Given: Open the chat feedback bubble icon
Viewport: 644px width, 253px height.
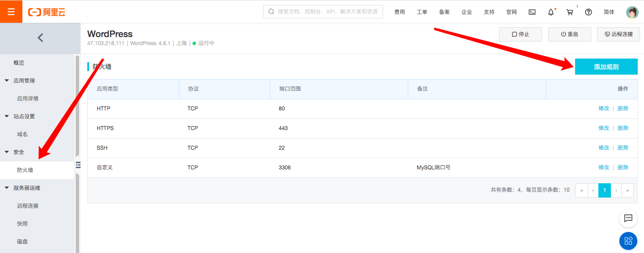Looking at the screenshot, I should coord(628,218).
